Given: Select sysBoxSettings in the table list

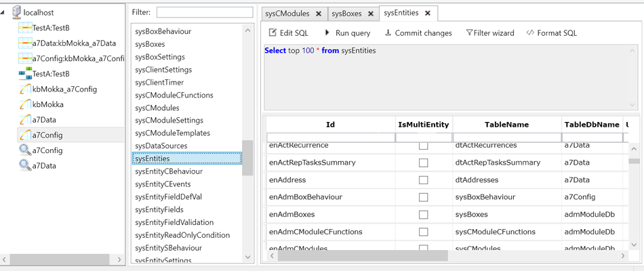Looking at the screenshot, I should (160, 57).
